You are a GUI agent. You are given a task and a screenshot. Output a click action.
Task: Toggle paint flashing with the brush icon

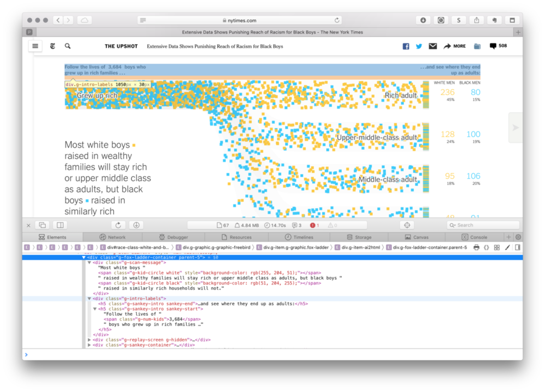pyautogui.click(x=507, y=248)
